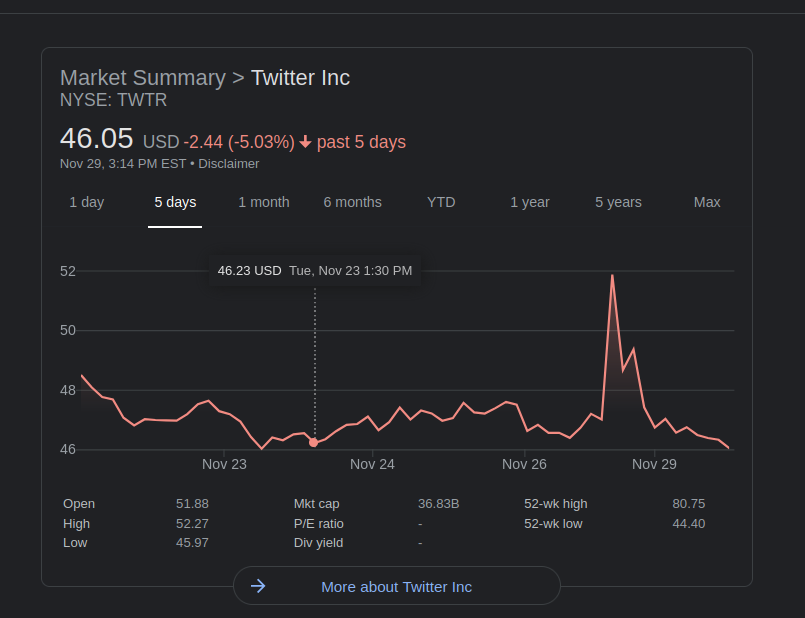805x618 pixels.
Task: Click the red down arrow price change icon
Action: (305, 142)
